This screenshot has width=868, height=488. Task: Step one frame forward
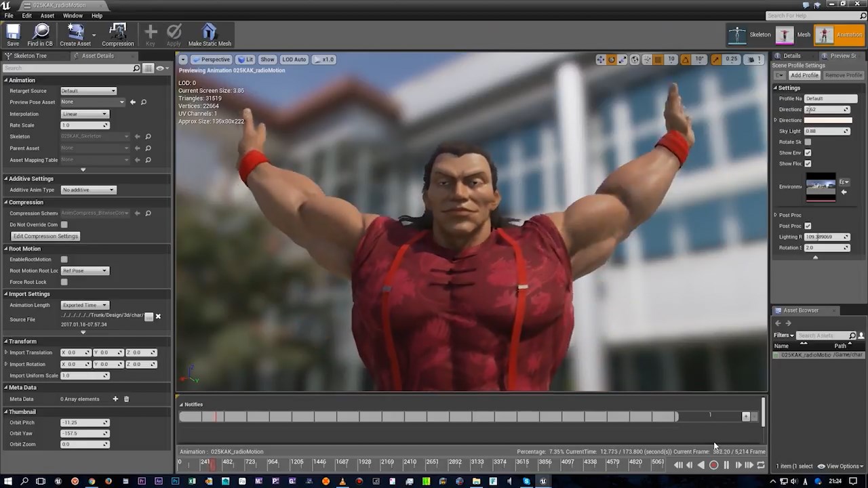[x=738, y=465]
